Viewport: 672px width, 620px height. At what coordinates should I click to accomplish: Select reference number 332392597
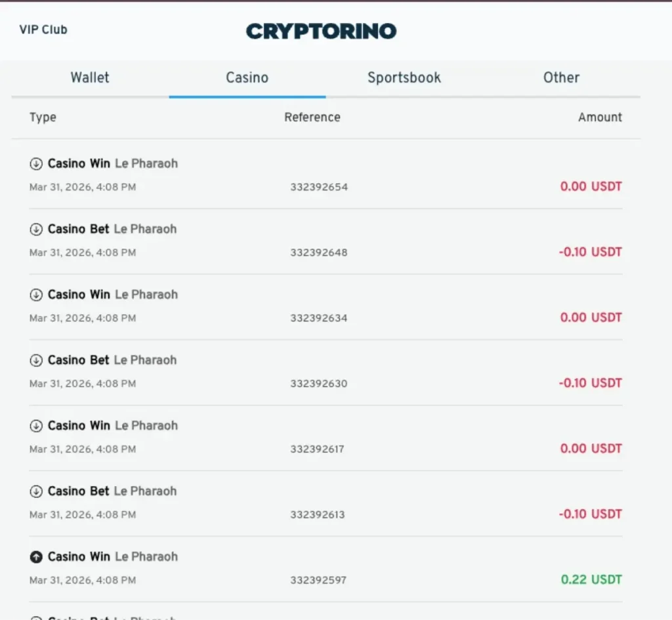pos(318,580)
